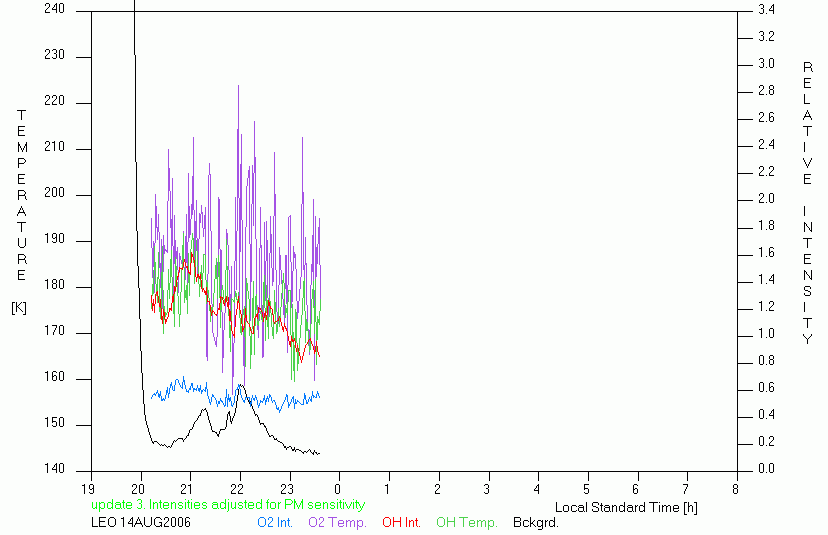Click the 'O2 Temp.' legend label
Viewport: 828px width, 535px height.
[x=337, y=522]
